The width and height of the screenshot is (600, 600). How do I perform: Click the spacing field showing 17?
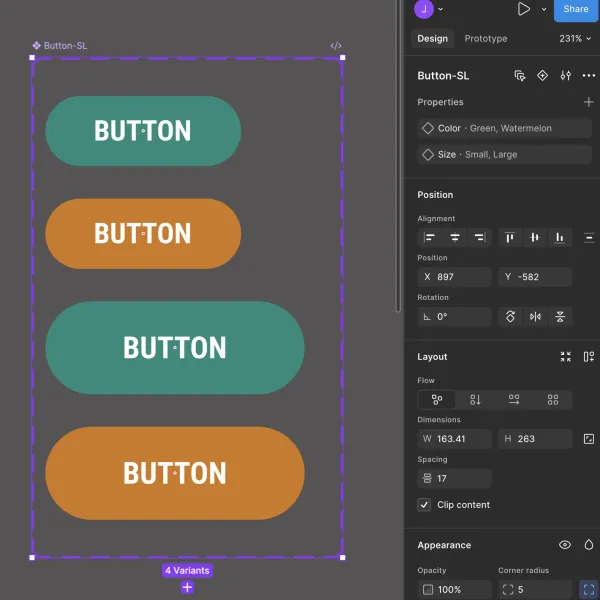point(454,478)
